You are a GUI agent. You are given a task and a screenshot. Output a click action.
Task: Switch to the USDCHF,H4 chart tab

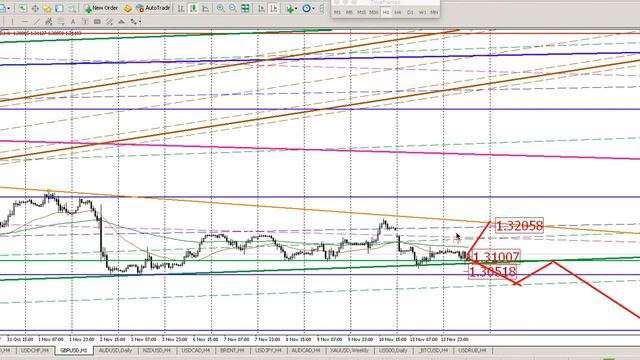coord(35,350)
